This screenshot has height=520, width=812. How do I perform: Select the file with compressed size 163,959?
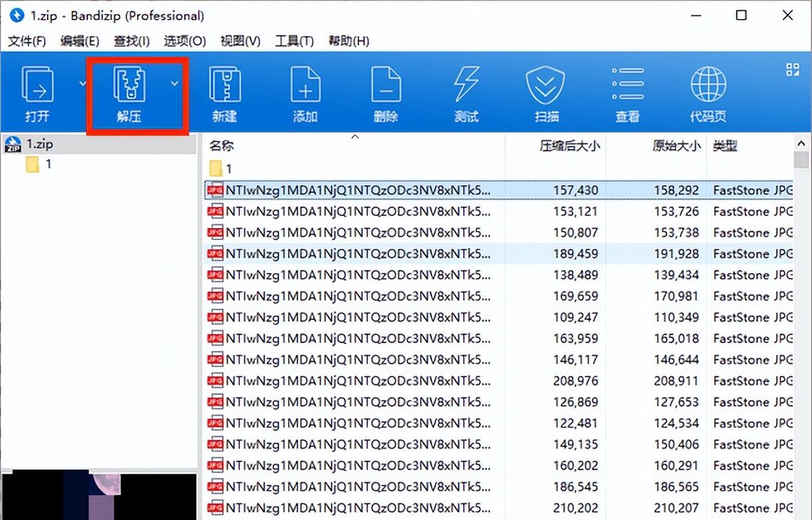pyautogui.click(x=499, y=338)
